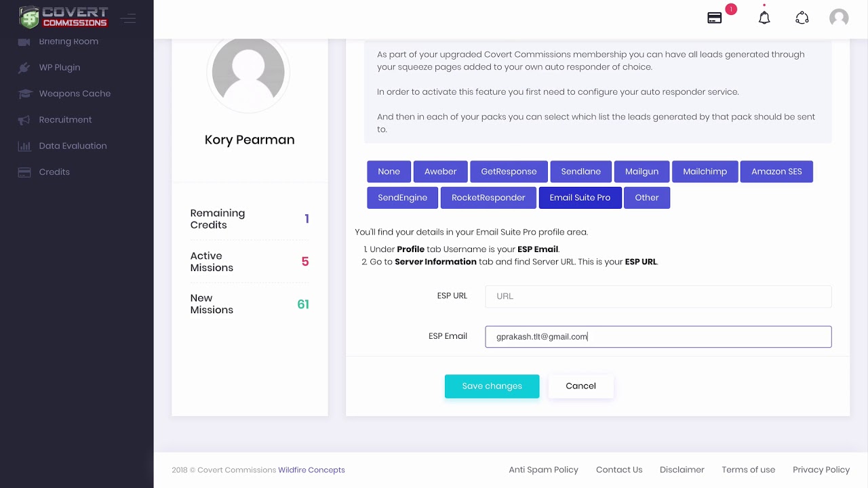
Task: Select Aweber autoresponder
Action: coord(441,171)
